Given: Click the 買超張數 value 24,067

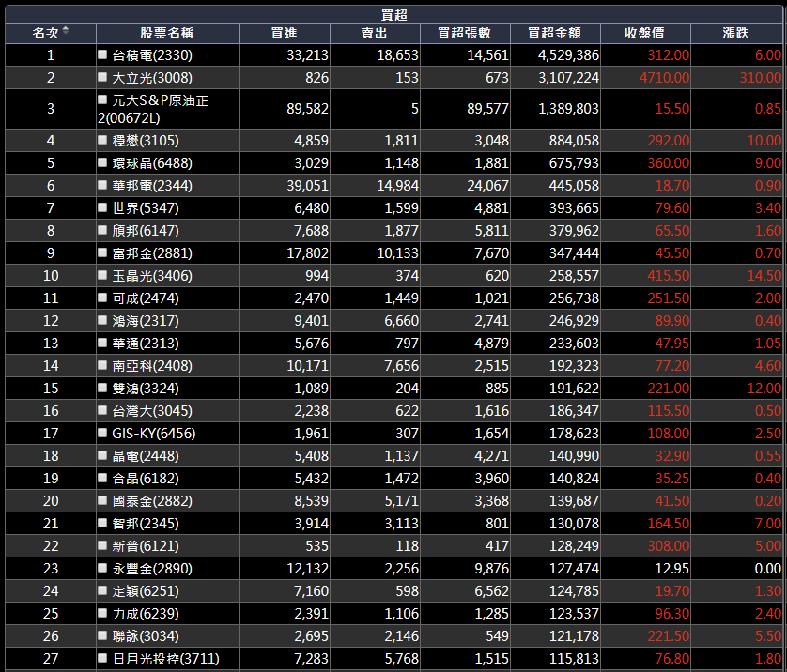Looking at the screenshot, I should tap(487, 186).
